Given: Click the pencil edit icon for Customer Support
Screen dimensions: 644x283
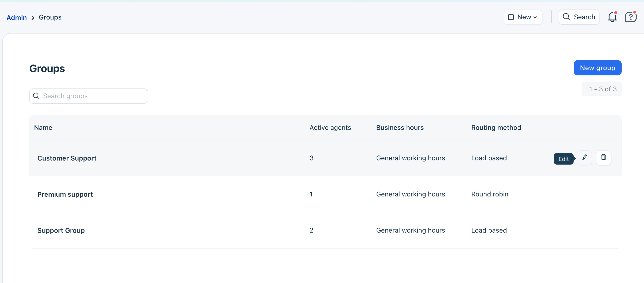Looking at the screenshot, I should pyautogui.click(x=584, y=158).
